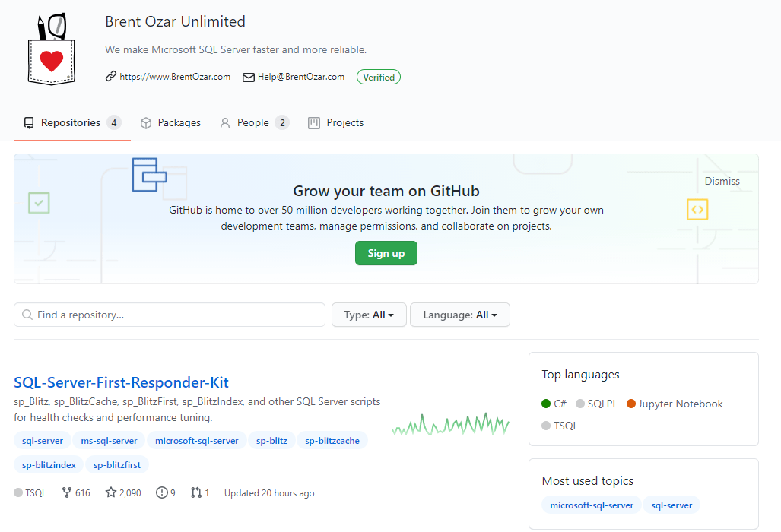The image size is (781, 532).
Task: Click the TSQL language label in repository row
Action: pyautogui.click(x=36, y=493)
